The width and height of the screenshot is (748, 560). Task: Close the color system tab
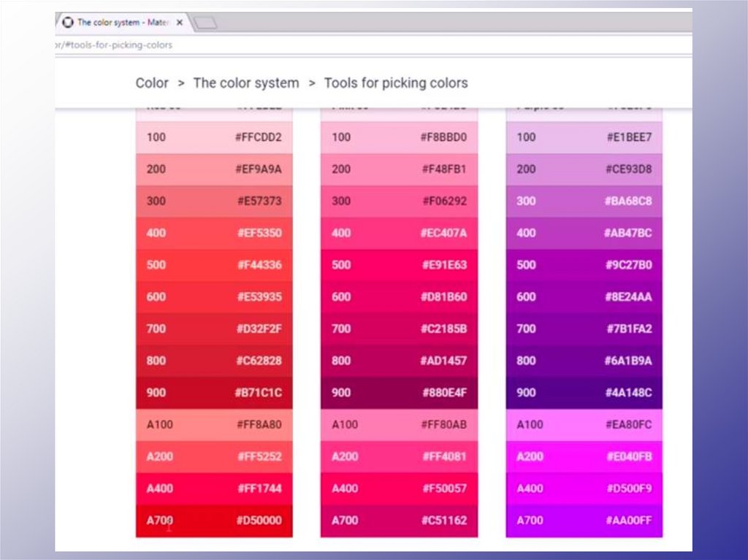[x=180, y=23]
